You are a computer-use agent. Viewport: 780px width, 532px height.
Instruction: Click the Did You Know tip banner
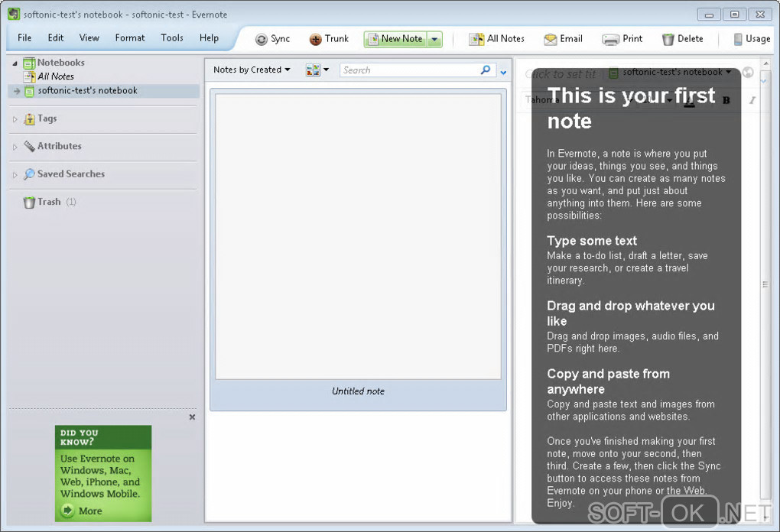[x=103, y=473]
